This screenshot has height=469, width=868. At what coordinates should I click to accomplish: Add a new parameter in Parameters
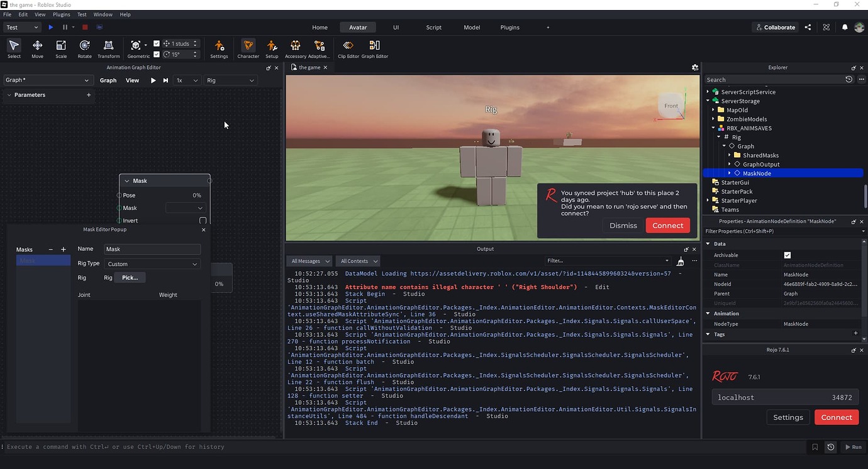pos(89,95)
